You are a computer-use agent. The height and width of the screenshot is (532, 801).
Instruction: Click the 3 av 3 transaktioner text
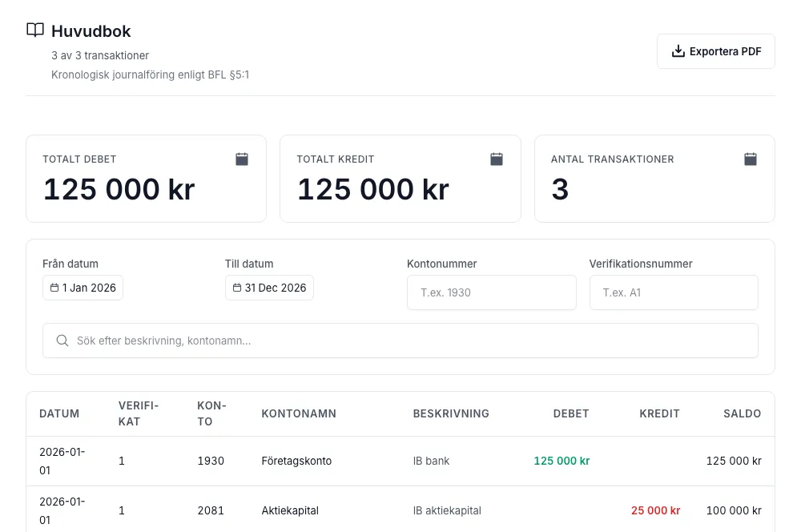tap(100, 55)
